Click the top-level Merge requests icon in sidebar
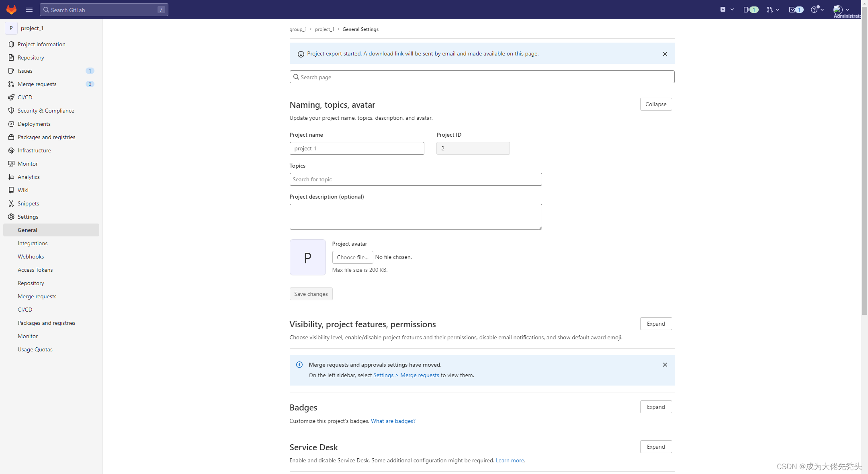The image size is (868, 474). pos(11,84)
